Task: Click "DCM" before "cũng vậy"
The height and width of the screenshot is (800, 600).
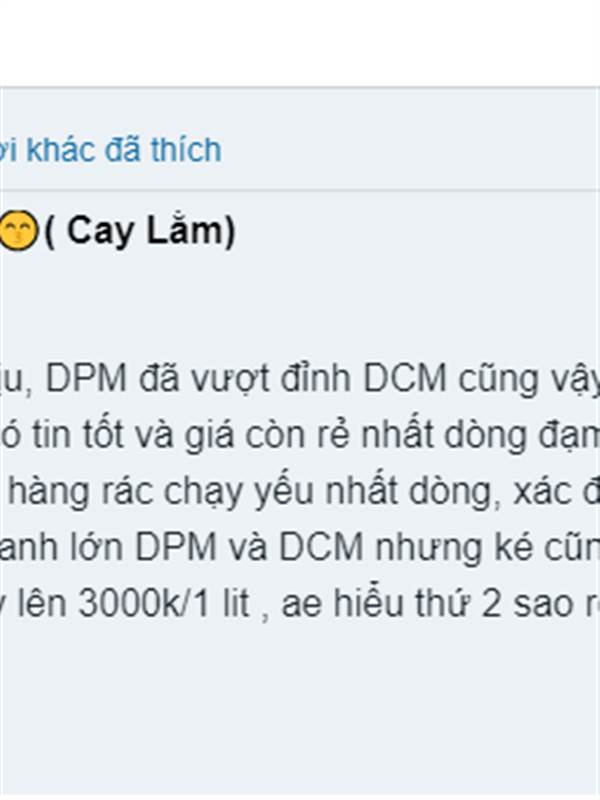Action: coord(405,379)
